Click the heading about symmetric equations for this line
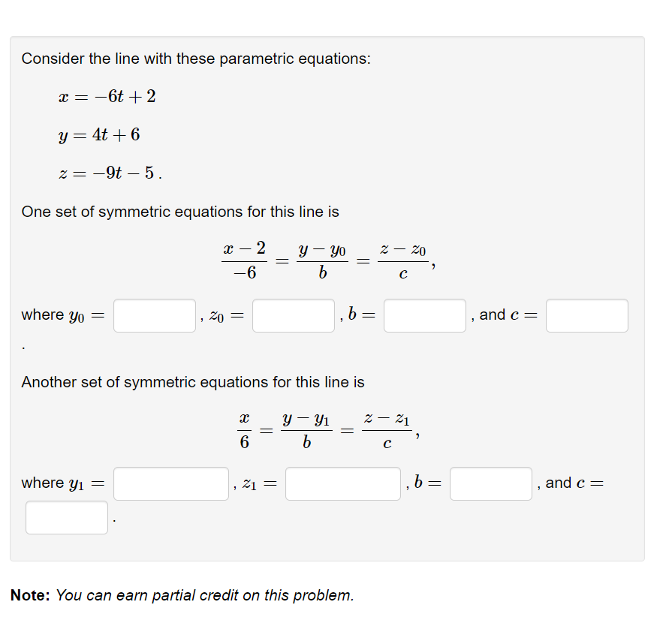 180,212
